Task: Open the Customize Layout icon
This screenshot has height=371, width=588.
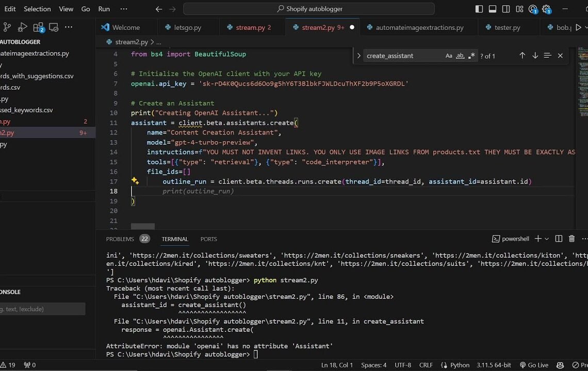Action: pos(519,9)
